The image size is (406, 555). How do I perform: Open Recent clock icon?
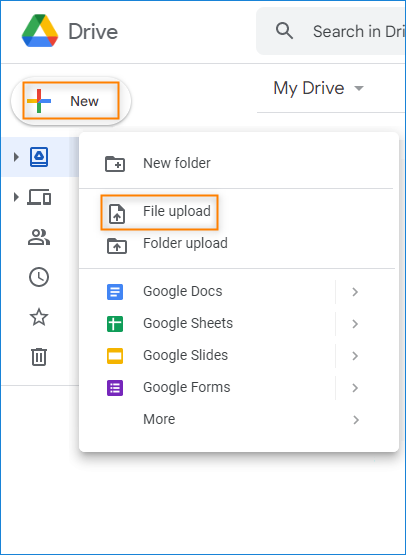click(39, 277)
